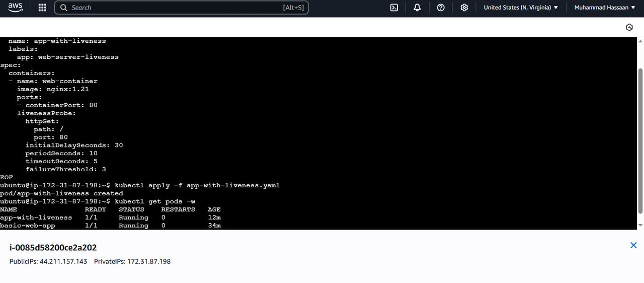The height and width of the screenshot is (283, 644).
Task: Close the instance details panel
Action: pos(633,245)
